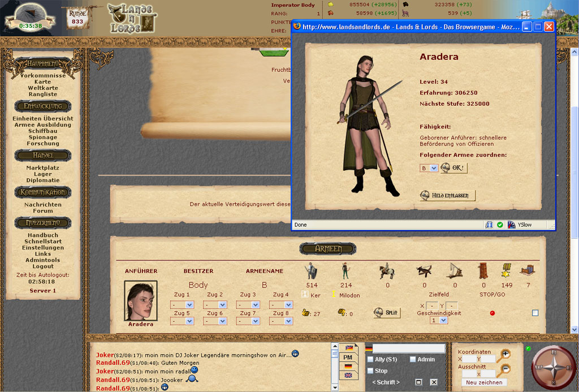Click the chat scrollbar up arrow
The height and width of the screenshot is (392, 579).
click(x=335, y=347)
